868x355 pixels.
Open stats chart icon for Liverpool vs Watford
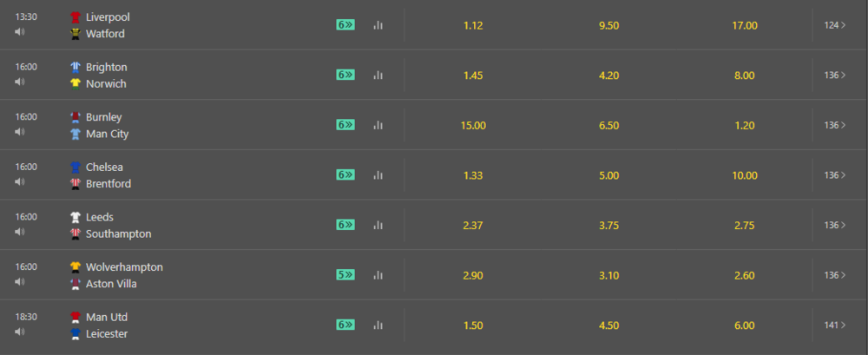point(378,25)
